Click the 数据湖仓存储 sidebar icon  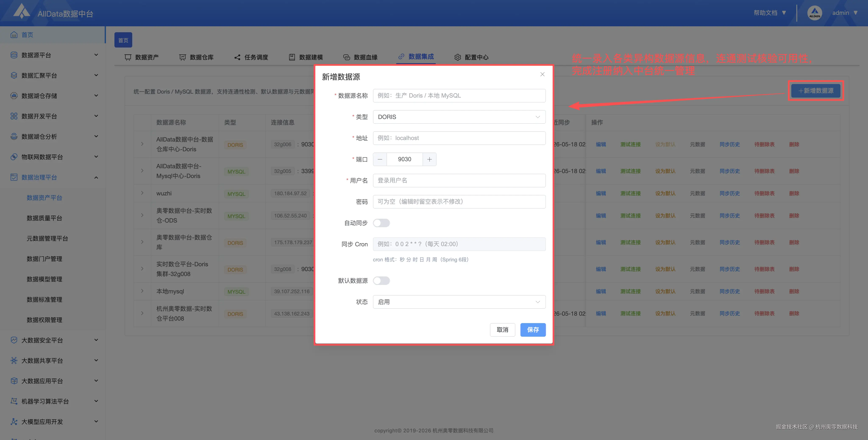[14, 95]
